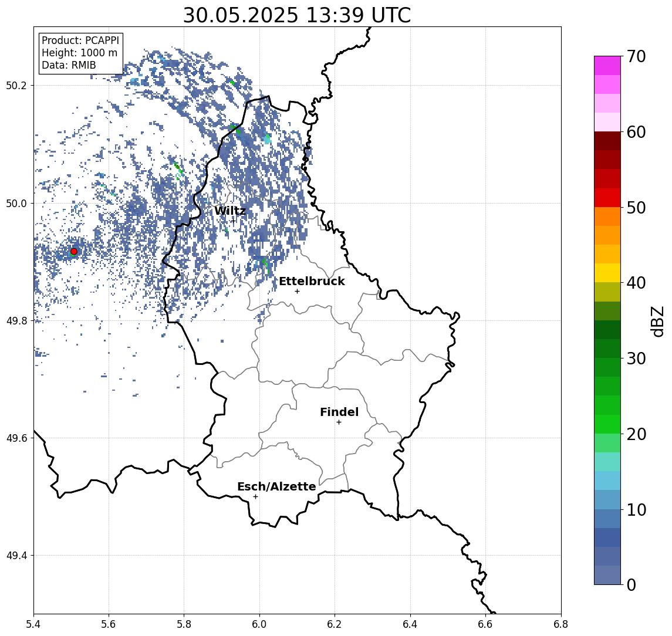The height and width of the screenshot is (636, 672).
Task: Click the Data: RMIB text
Action: [x=69, y=65]
